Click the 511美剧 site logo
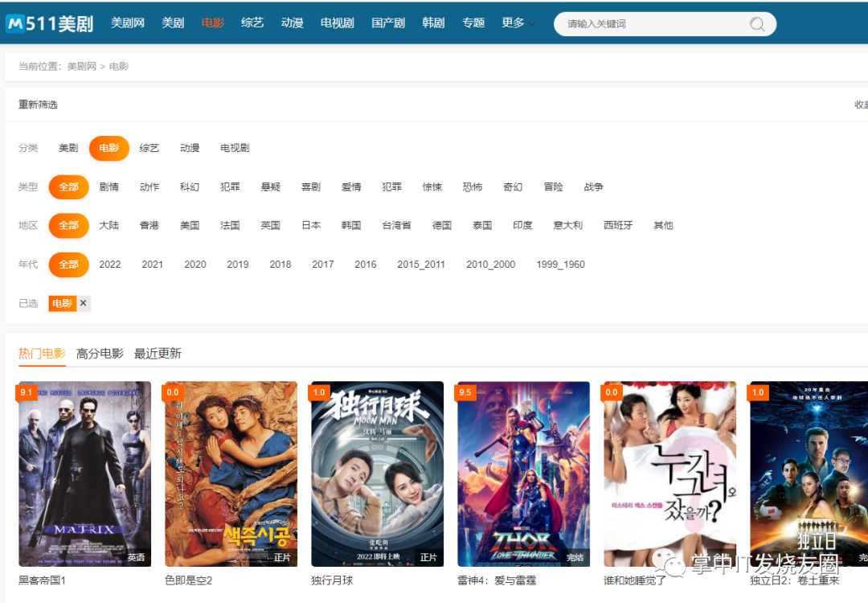This screenshot has height=603, width=868. click(50, 23)
